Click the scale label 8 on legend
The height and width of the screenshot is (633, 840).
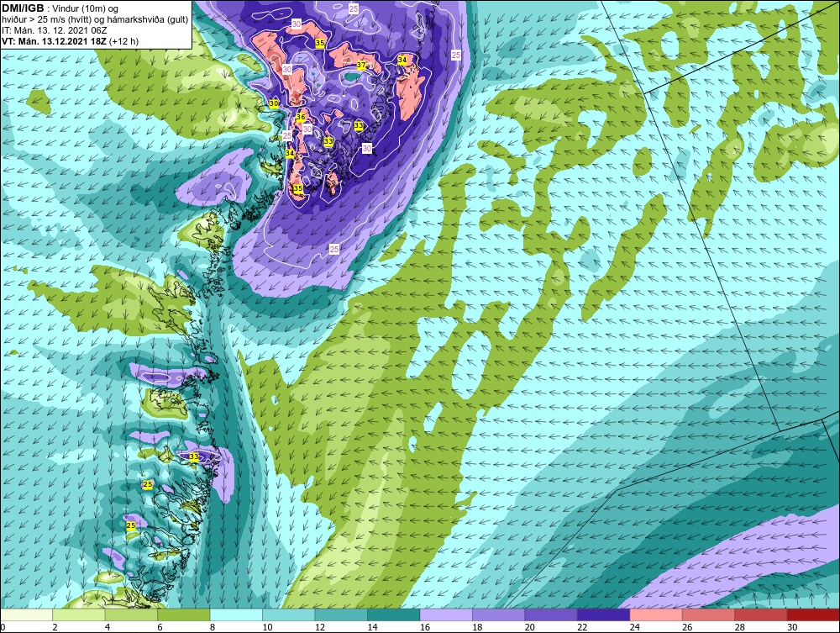[213, 627]
